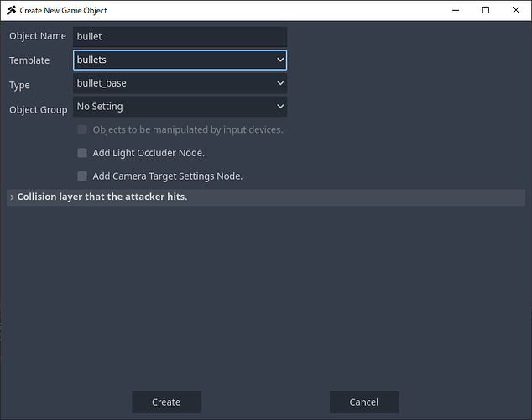Click the Object Name text field
Image resolution: width=532 pixels, height=420 pixels.
180,37
